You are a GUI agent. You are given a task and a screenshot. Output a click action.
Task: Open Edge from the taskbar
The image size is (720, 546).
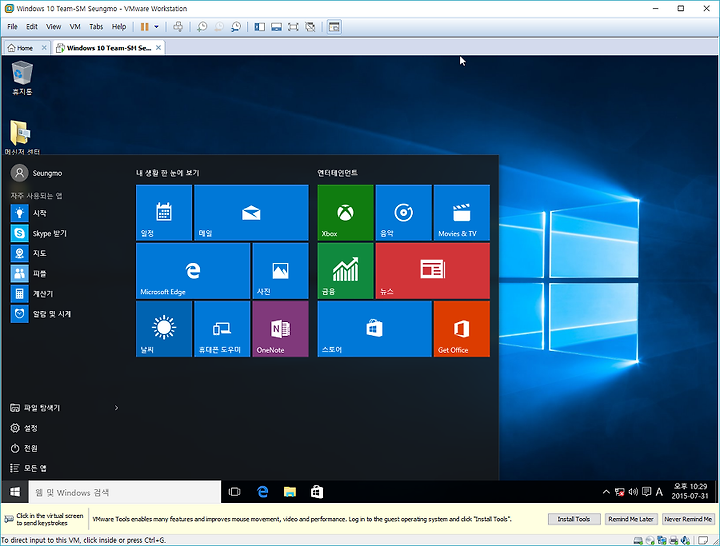point(262,492)
